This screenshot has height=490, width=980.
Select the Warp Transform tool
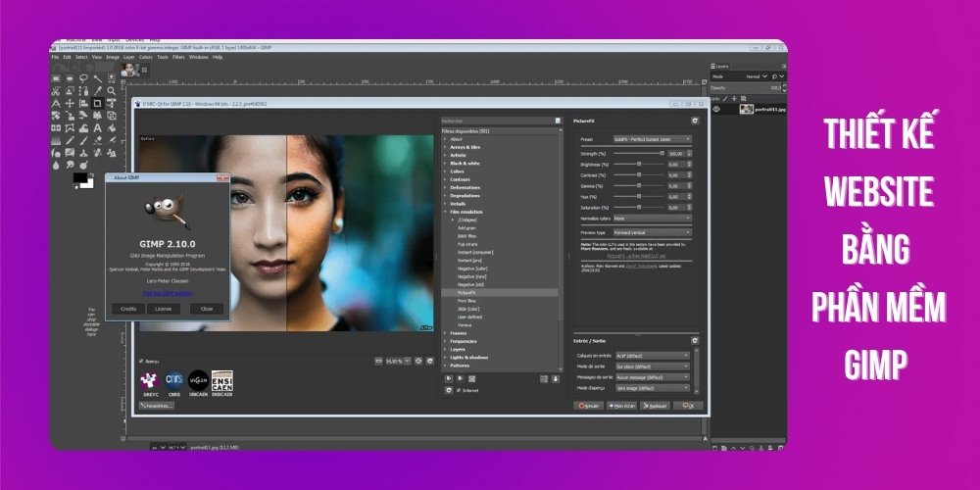tap(83, 128)
